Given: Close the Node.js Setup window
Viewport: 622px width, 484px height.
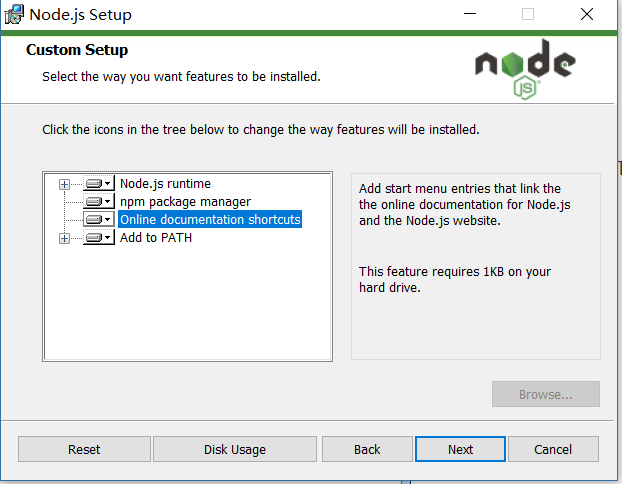Looking at the screenshot, I should [x=587, y=15].
